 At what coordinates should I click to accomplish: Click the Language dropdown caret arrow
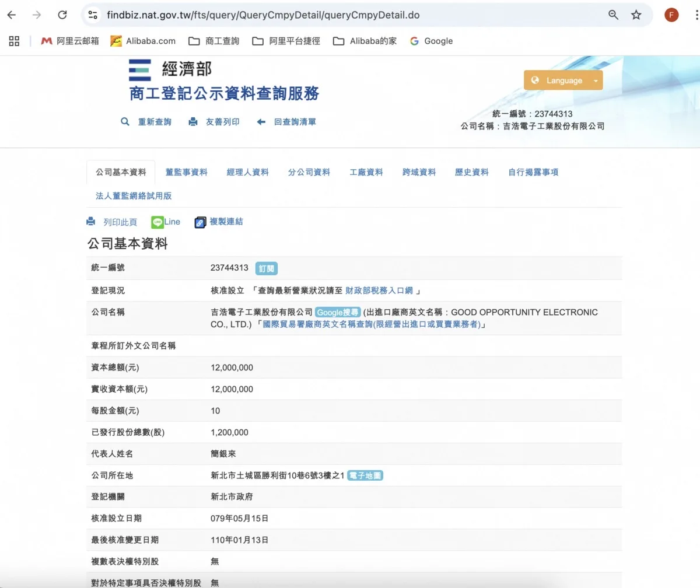596,81
